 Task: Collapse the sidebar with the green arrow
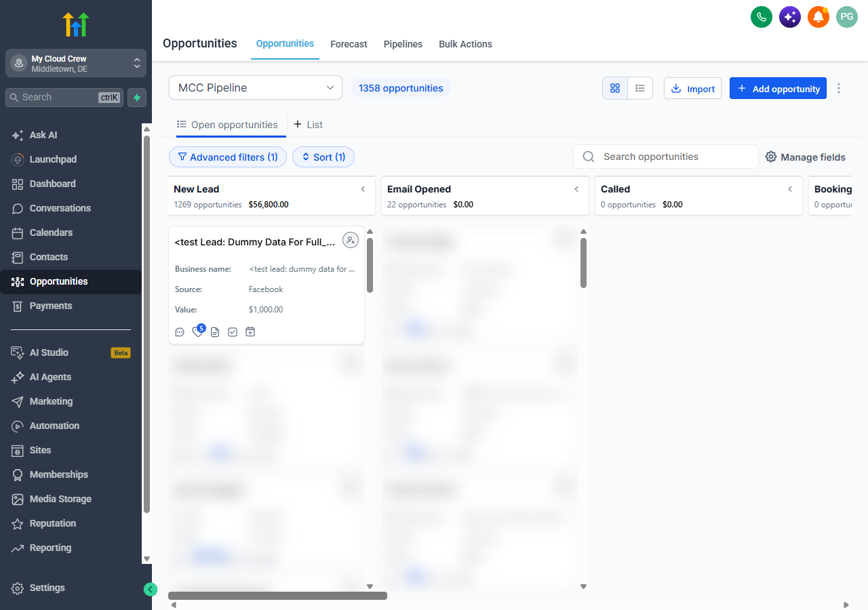(151, 590)
